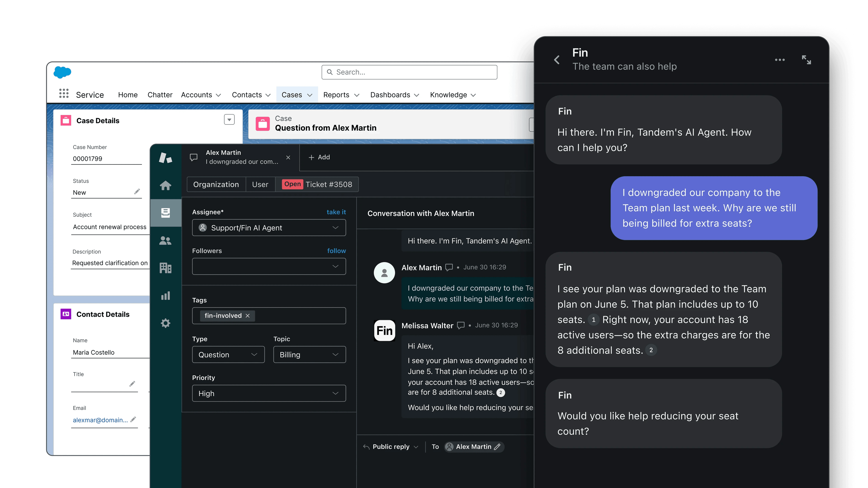Click follow link beside Followers
Viewport: 868px width, 488px height.
(x=337, y=251)
